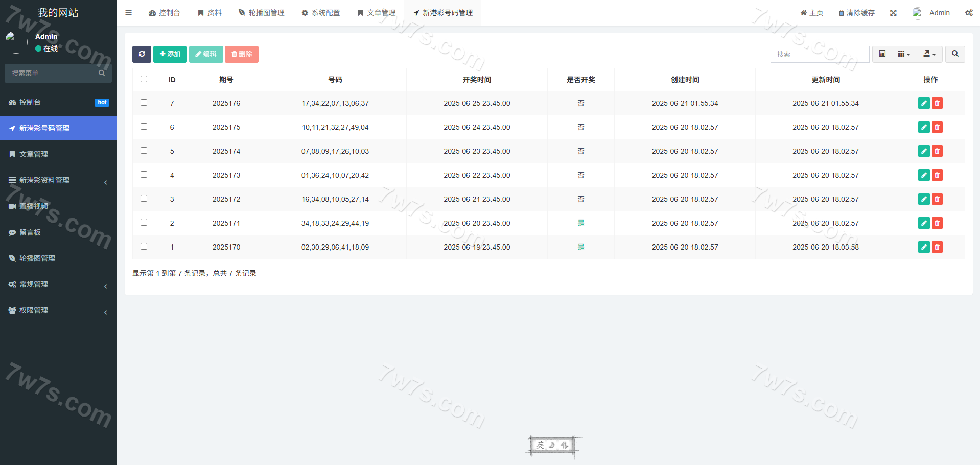980x465 pixels.
Task: Select the checkbox for row ID 3
Action: (144, 199)
